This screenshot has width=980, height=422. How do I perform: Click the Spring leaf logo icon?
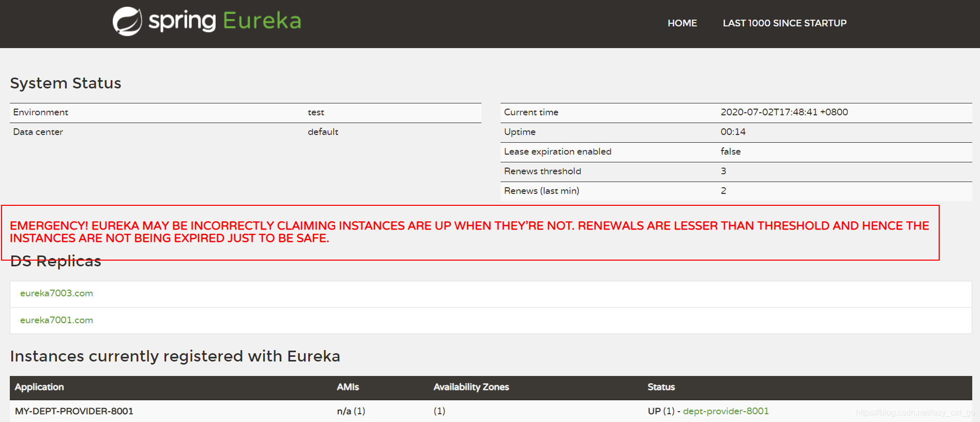[127, 21]
